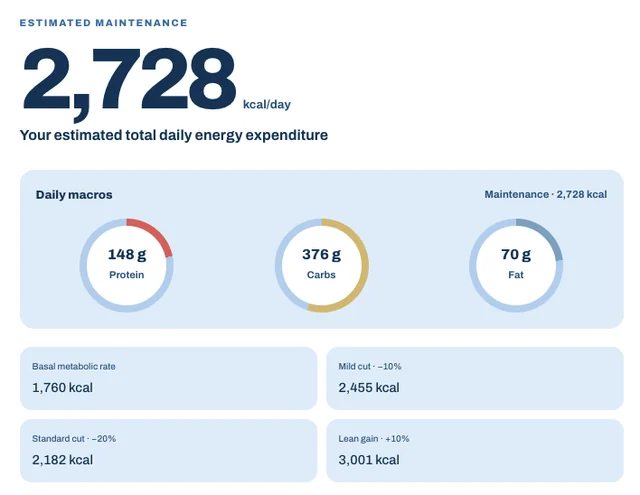The height and width of the screenshot is (495, 640).
Task: Select the Mild cut −10% card
Action: pos(475,378)
